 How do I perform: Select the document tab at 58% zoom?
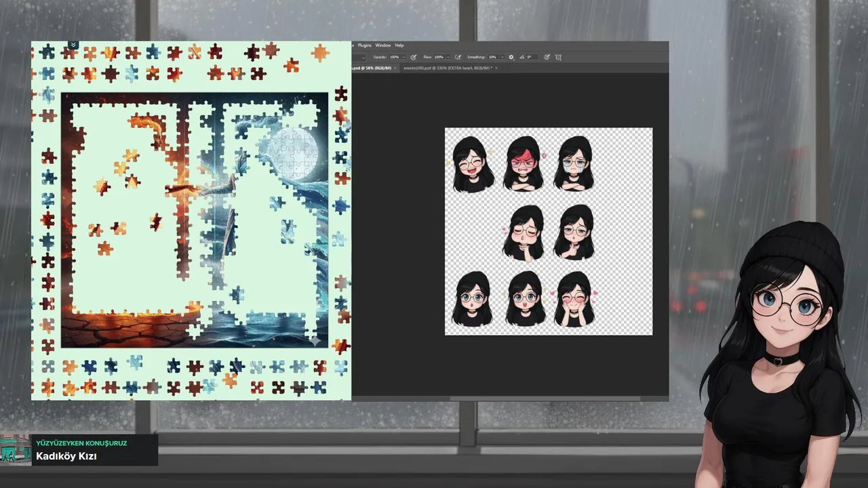click(371, 68)
